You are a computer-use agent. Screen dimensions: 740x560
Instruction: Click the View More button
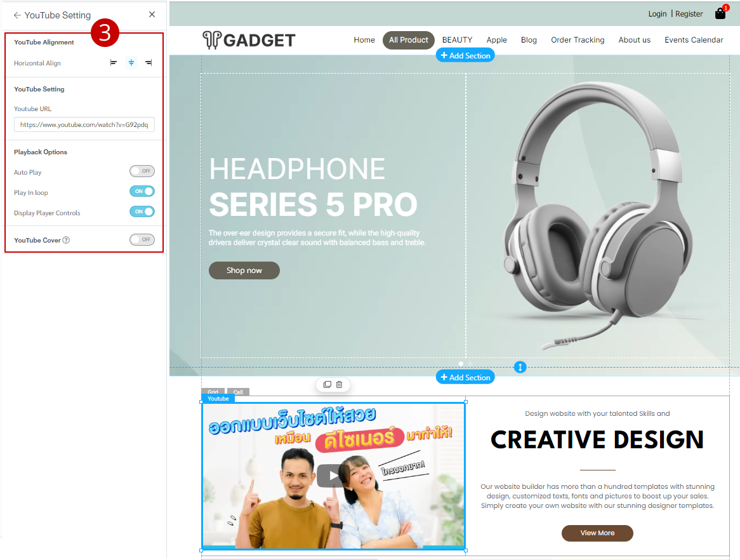[x=597, y=533]
